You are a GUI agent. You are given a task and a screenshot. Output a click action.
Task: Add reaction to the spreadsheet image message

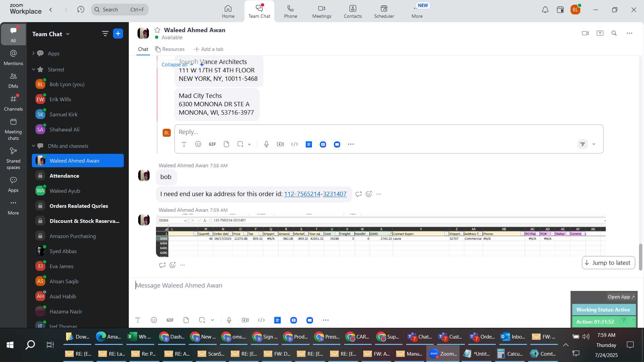[x=173, y=265]
